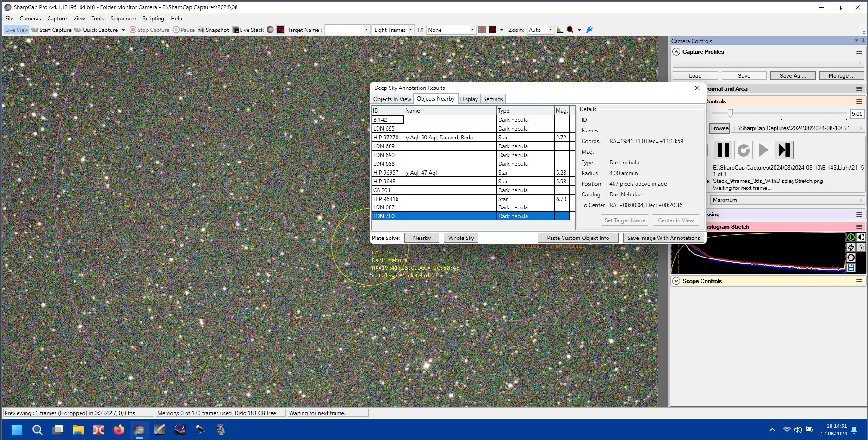This screenshot has height=440, width=868.
Task: Open File Explorer from the taskbar
Action: tap(78, 430)
